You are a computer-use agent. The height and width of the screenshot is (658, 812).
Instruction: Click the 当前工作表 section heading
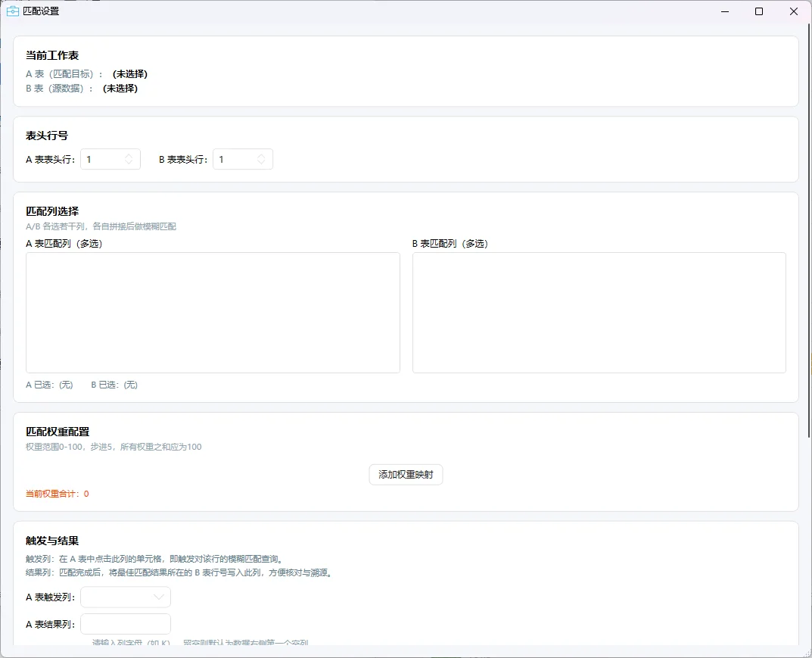(x=52, y=55)
